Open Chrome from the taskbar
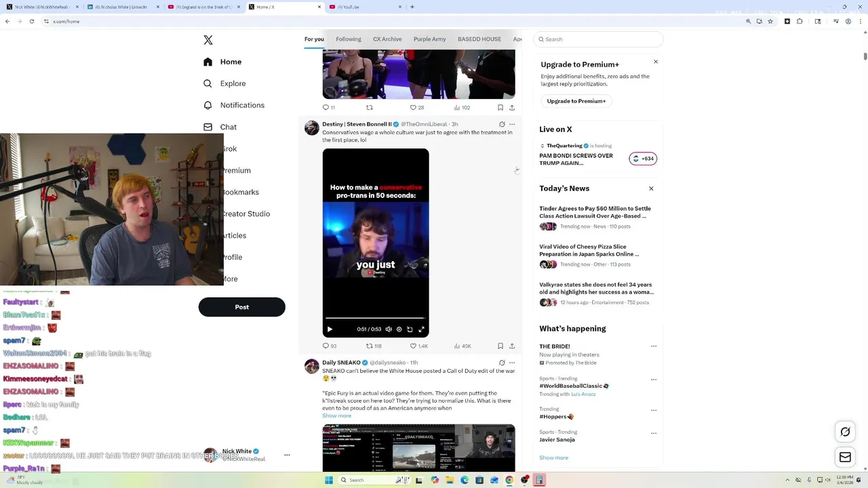868x488 pixels. (509, 480)
